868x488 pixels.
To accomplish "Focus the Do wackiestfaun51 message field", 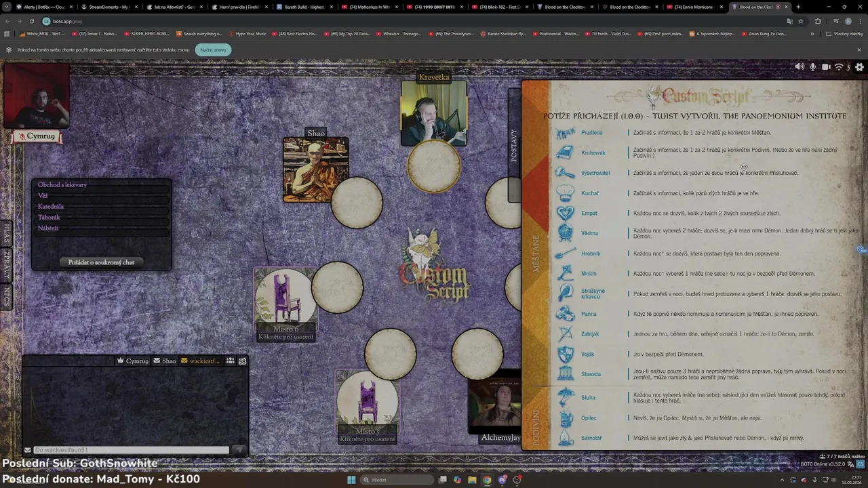I will tap(131, 450).
